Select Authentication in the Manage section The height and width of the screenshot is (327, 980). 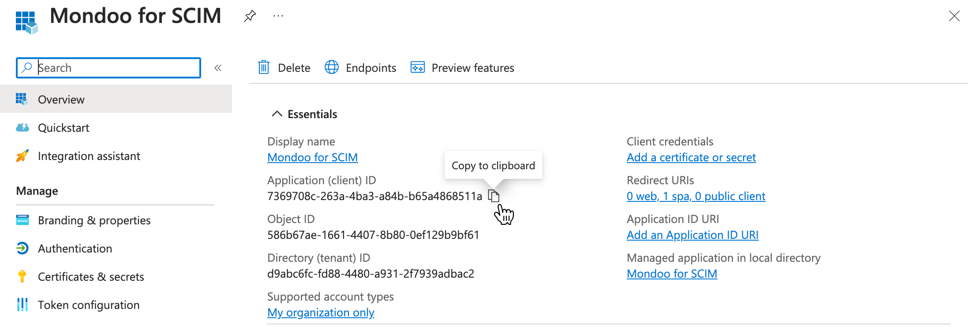tap(75, 249)
